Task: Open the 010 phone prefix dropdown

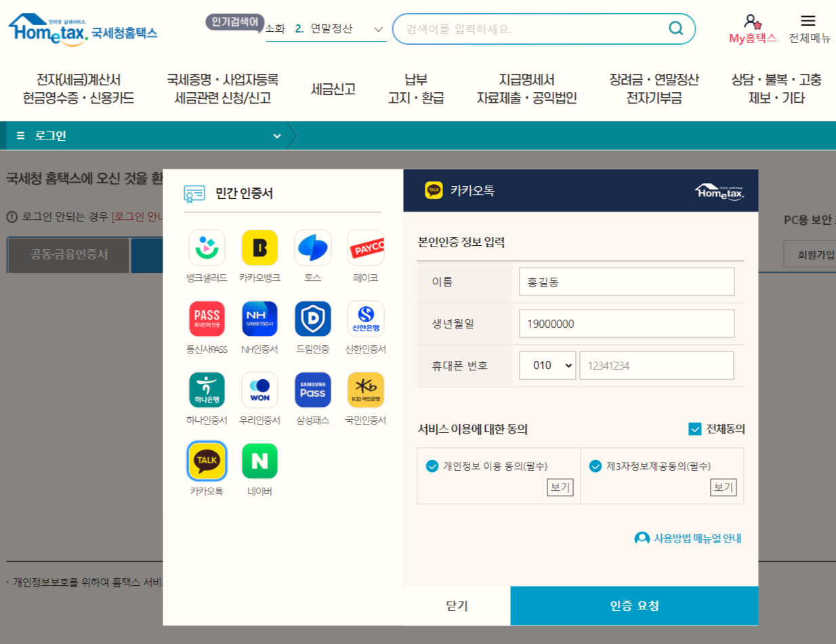Action: tap(547, 366)
